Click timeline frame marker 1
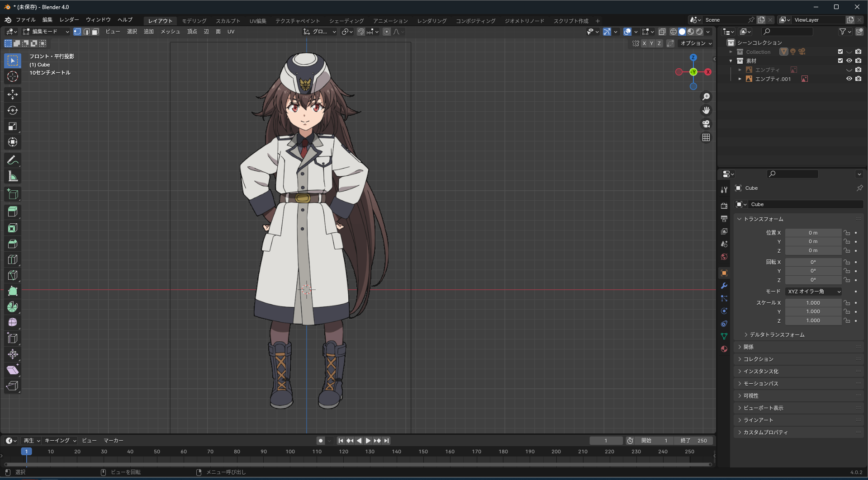The width and height of the screenshot is (868, 480). coord(26,452)
